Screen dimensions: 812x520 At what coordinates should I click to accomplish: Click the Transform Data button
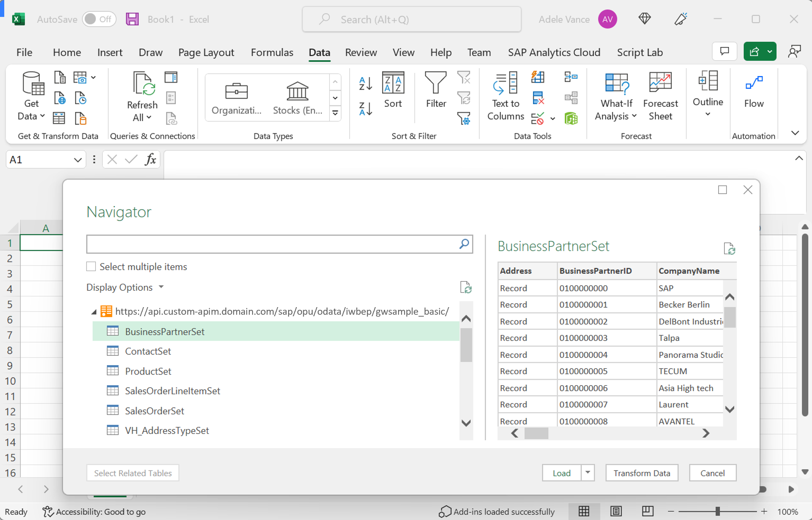coord(641,473)
